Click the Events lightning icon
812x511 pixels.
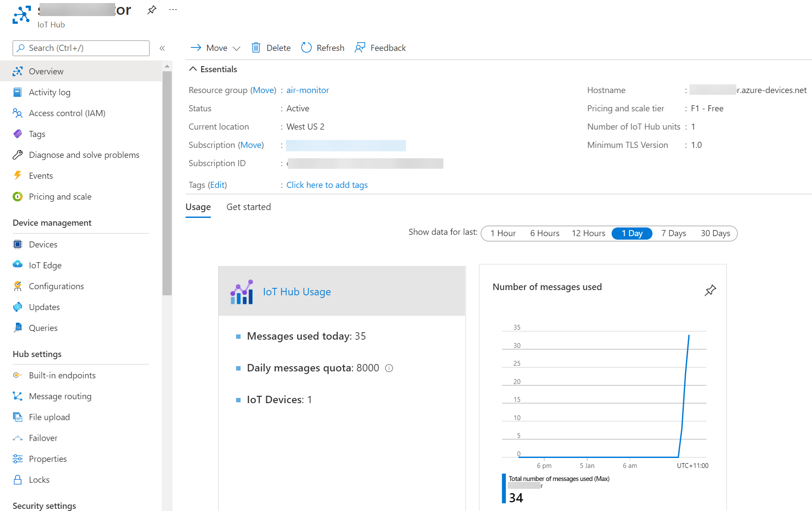17,176
